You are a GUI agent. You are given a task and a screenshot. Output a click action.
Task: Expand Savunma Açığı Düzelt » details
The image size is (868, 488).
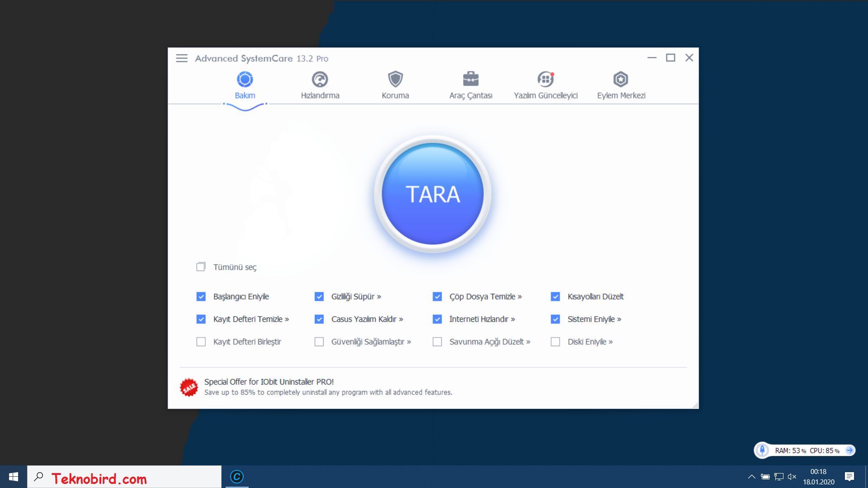pos(528,342)
